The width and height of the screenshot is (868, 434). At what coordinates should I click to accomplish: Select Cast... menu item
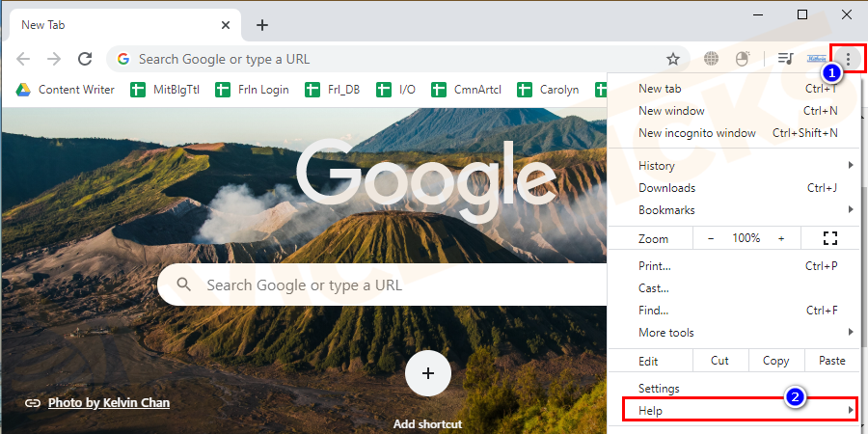(x=734, y=287)
